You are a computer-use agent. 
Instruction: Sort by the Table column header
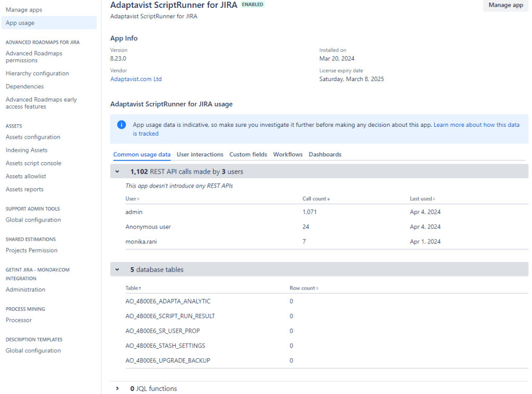133,287
